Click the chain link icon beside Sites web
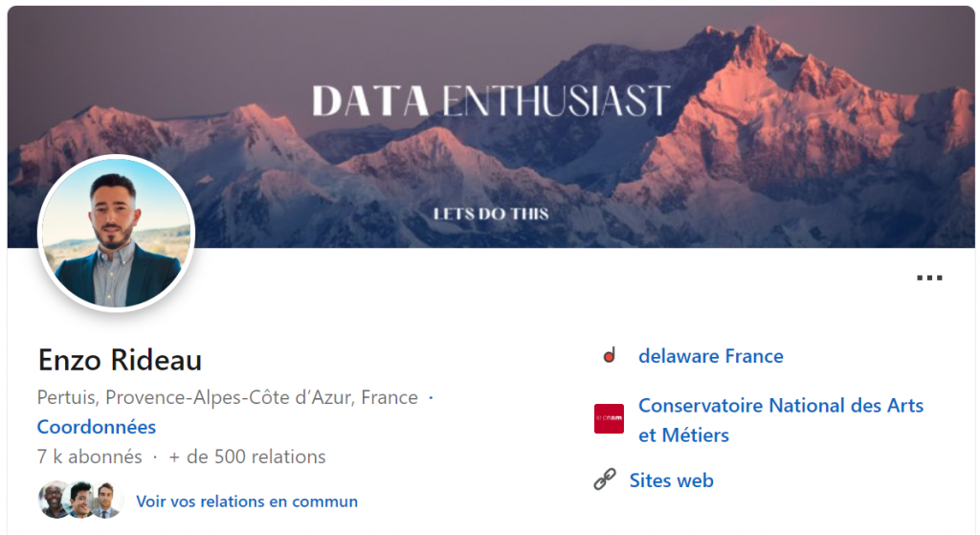 (605, 480)
